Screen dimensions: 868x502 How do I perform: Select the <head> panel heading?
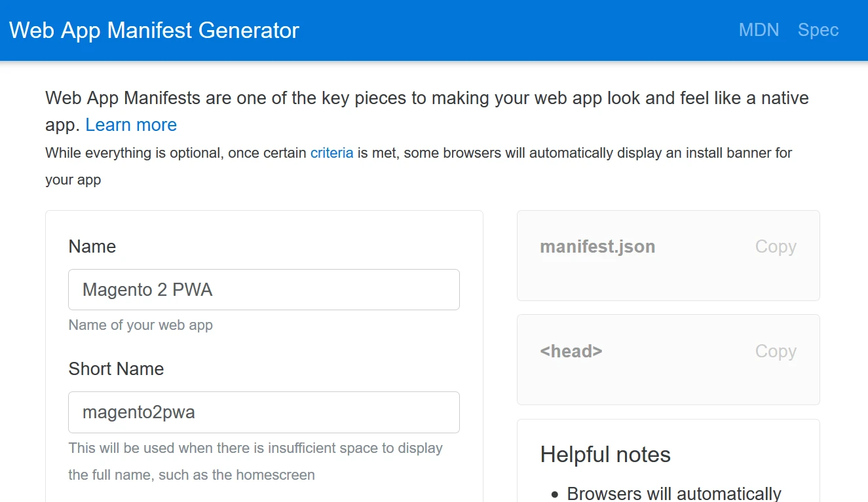point(571,351)
